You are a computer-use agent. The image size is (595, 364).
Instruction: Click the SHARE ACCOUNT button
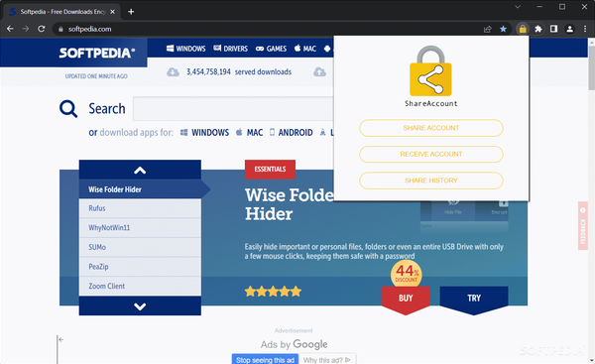coord(431,128)
